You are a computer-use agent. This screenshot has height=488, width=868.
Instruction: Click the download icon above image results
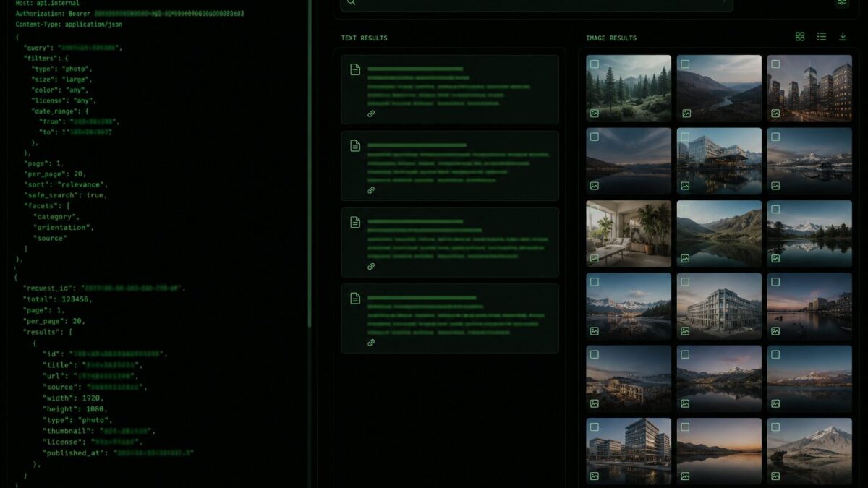point(843,37)
